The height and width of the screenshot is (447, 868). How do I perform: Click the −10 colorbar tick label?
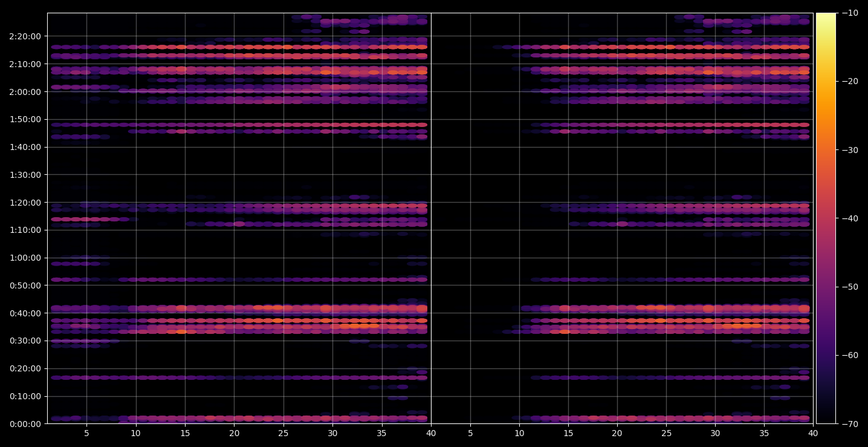click(850, 13)
